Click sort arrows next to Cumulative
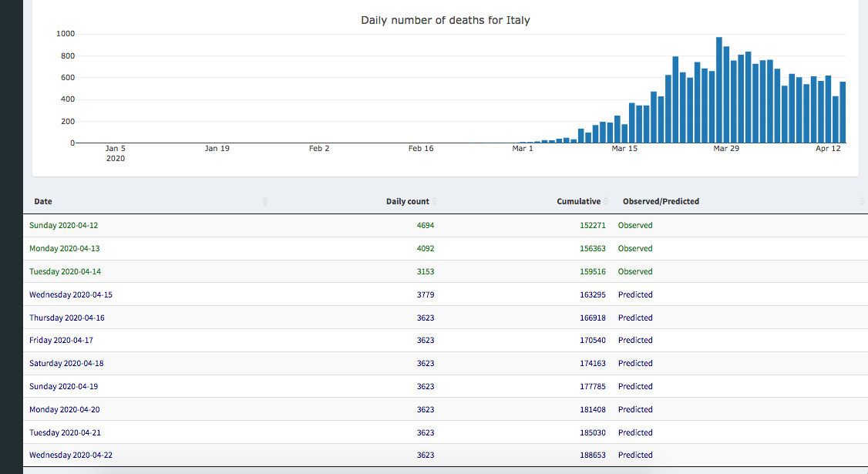Screen dimensions: 868x474 [606, 202]
